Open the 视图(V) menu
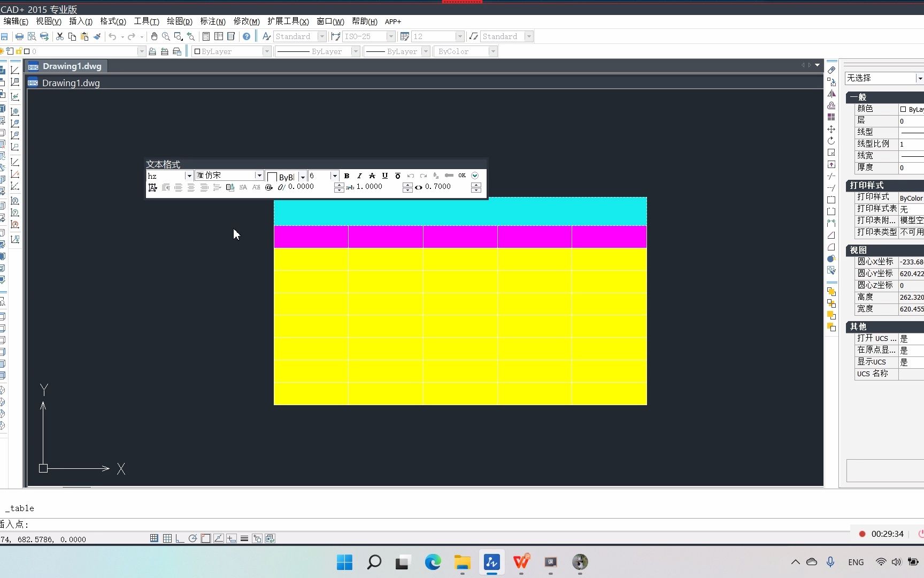924x578 pixels. 49,21
